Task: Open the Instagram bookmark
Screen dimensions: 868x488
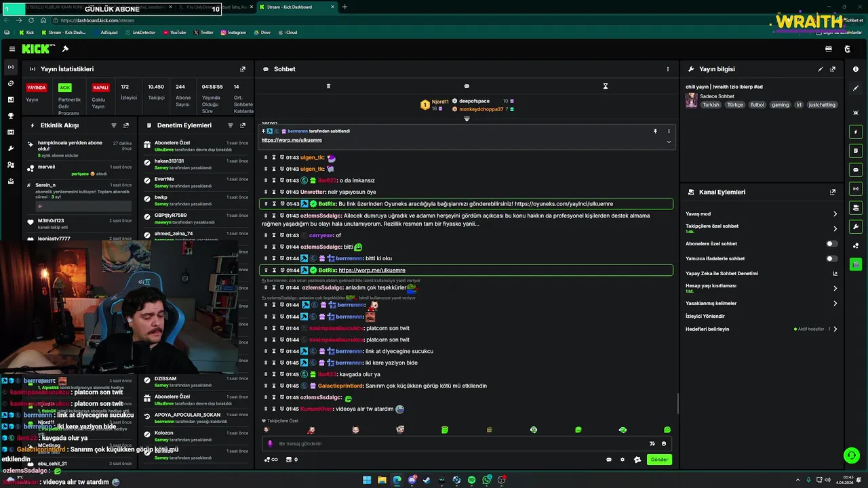Action: (x=233, y=32)
